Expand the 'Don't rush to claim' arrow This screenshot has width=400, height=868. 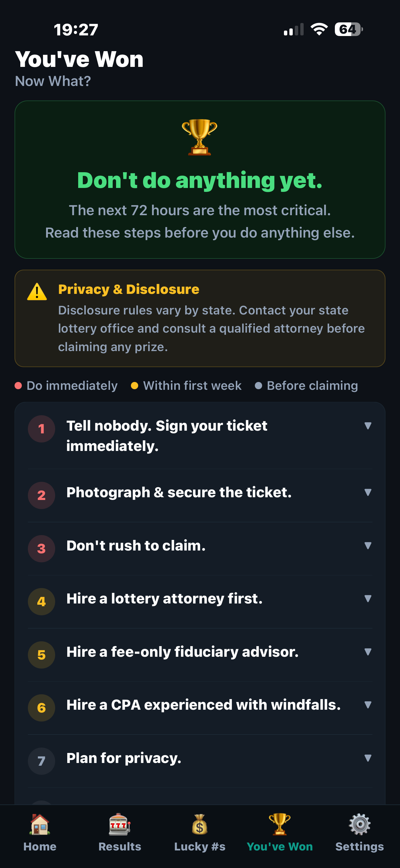click(368, 546)
